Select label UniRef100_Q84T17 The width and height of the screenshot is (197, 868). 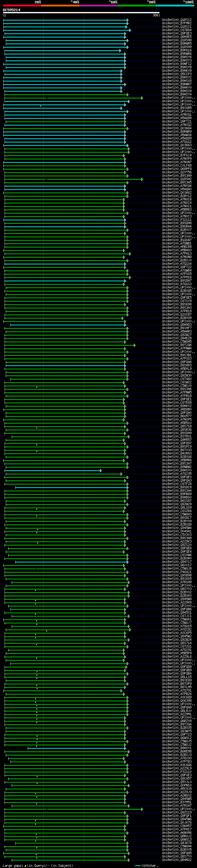177,562
